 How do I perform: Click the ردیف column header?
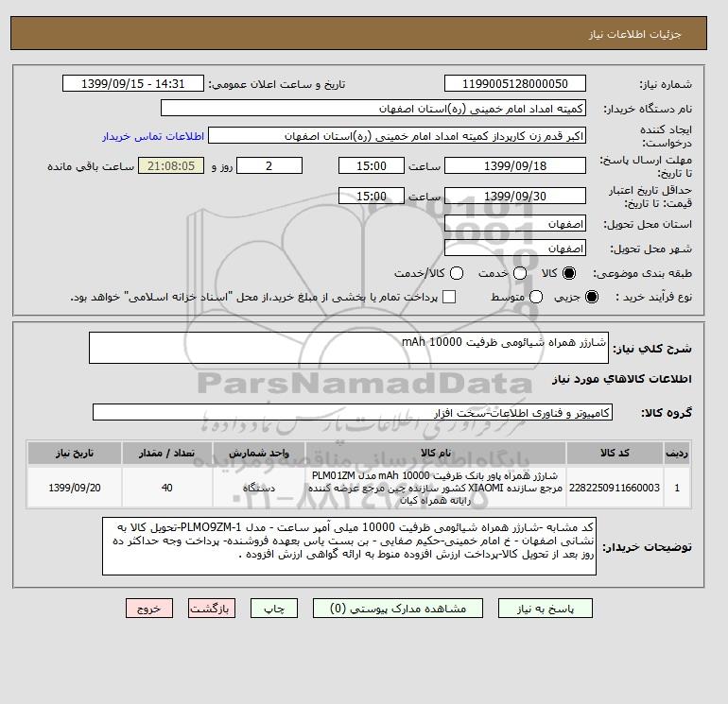(x=677, y=453)
